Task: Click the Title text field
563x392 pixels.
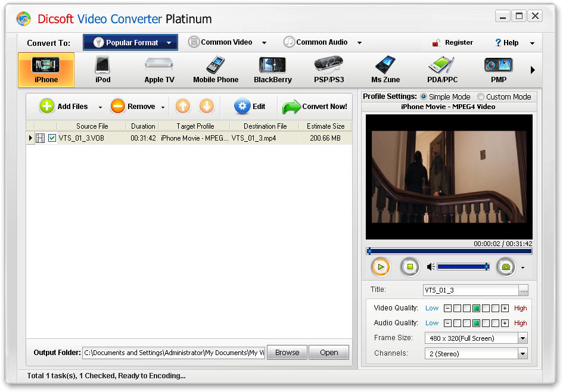Action: pos(471,290)
